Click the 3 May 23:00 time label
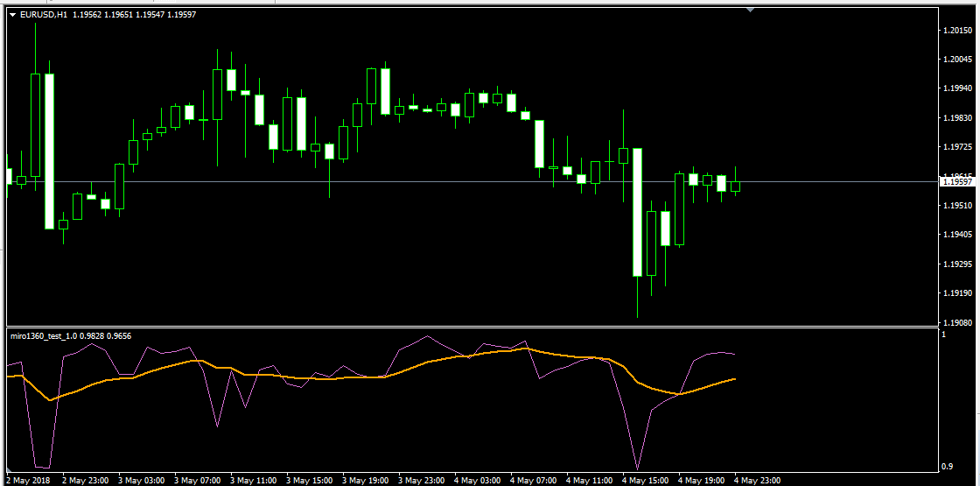This screenshot has width=980, height=486. [x=423, y=481]
